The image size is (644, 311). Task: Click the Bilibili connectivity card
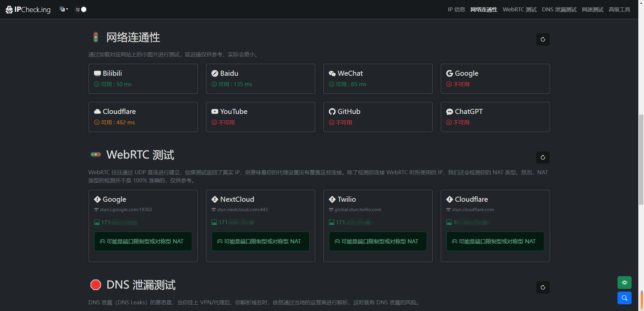143,79
